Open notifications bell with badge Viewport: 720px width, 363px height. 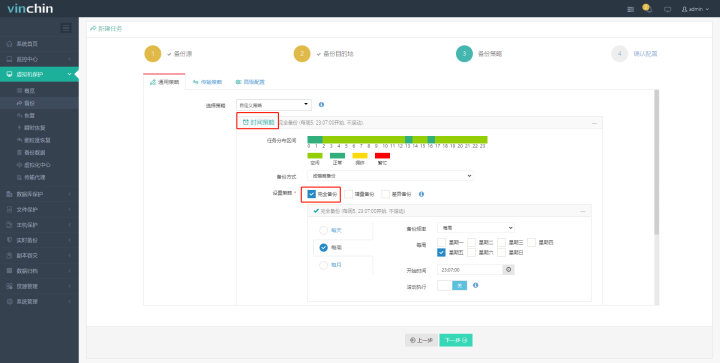click(x=647, y=9)
